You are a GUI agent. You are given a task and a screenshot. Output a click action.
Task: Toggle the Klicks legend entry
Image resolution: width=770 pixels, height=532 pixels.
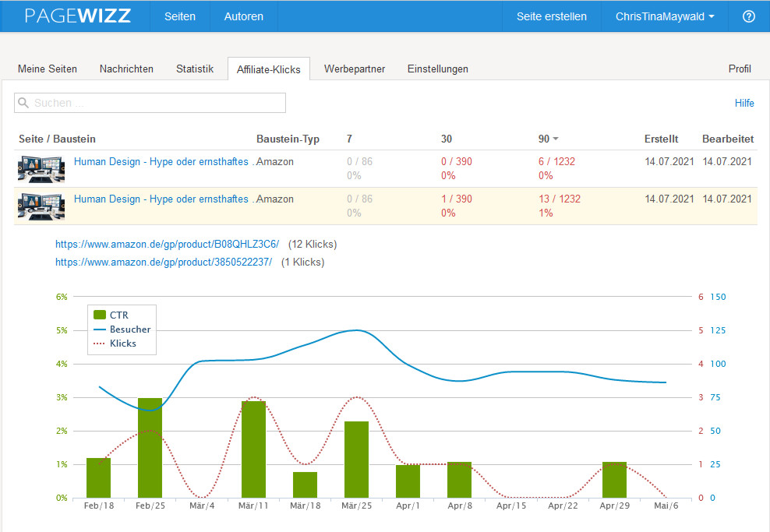[115, 344]
